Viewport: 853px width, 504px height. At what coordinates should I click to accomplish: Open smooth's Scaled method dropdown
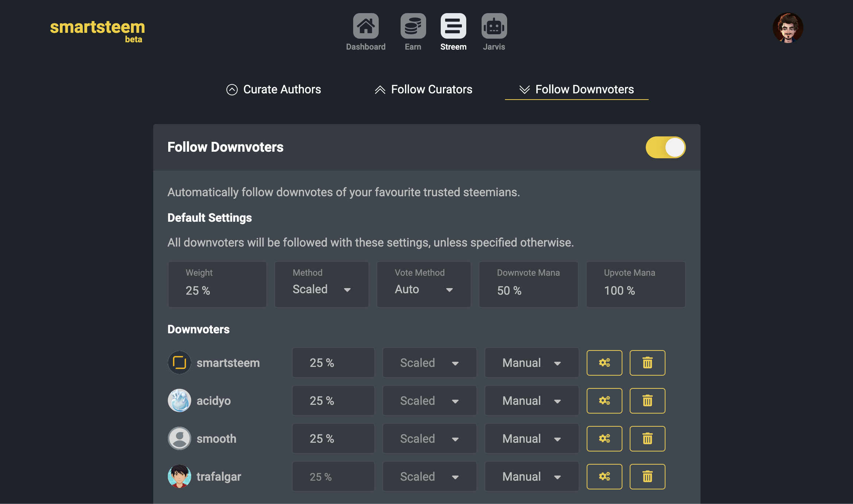(x=429, y=438)
